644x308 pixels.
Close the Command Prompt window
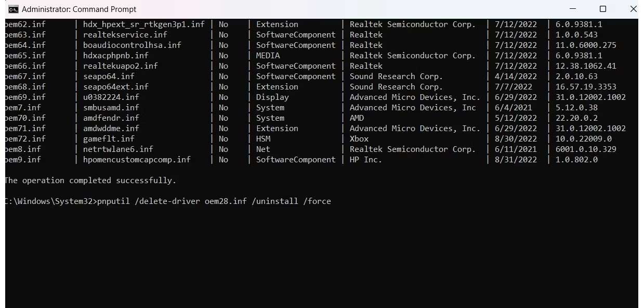click(633, 9)
